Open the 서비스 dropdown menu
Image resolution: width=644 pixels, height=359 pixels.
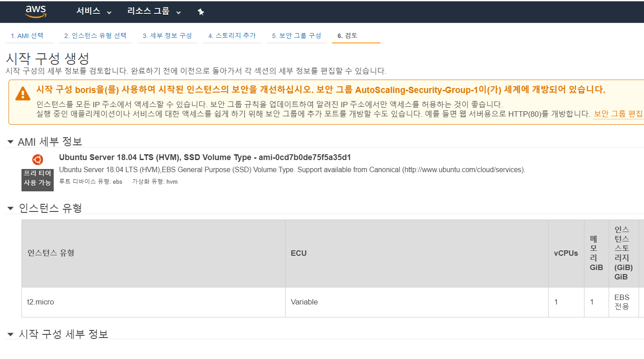pos(94,12)
